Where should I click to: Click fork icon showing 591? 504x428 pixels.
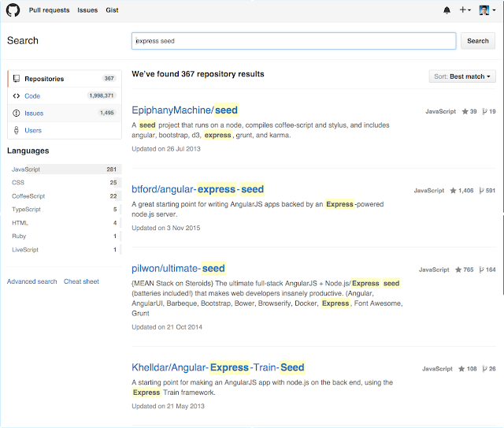pyautogui.click(x=481, y=191)
